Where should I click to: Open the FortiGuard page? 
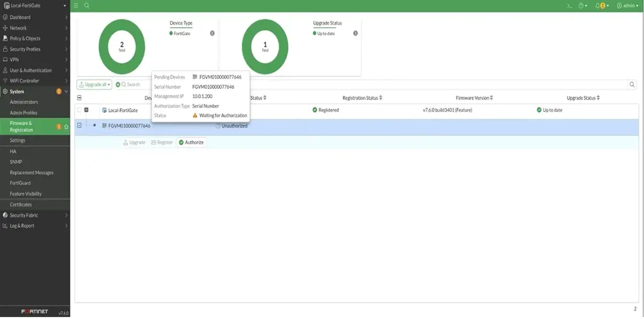(x=20, y=183)
